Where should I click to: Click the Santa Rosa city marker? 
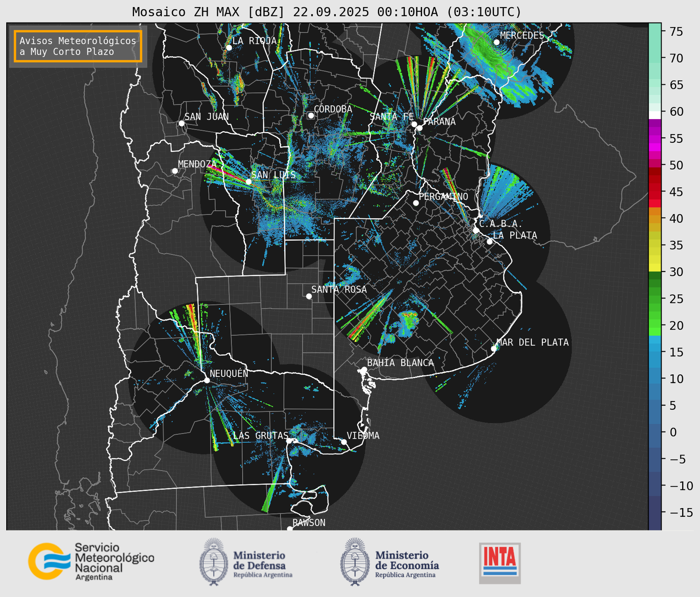tap(309, 296)
